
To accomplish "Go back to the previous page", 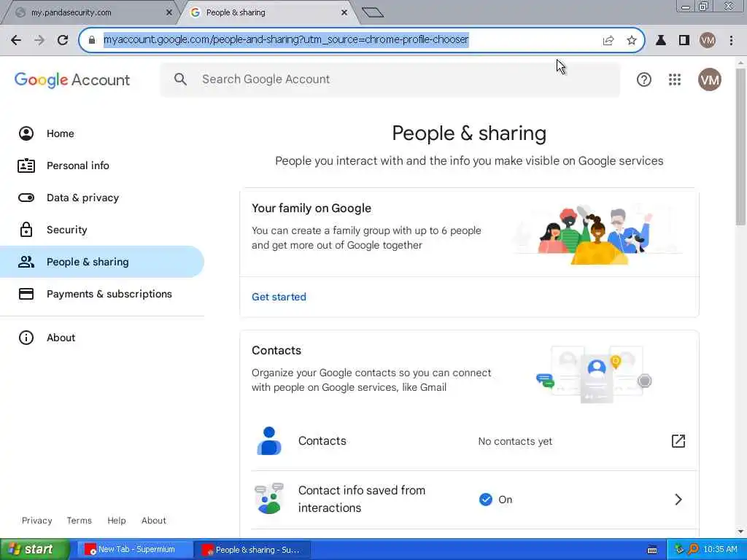I will click(x=16, y=41).
